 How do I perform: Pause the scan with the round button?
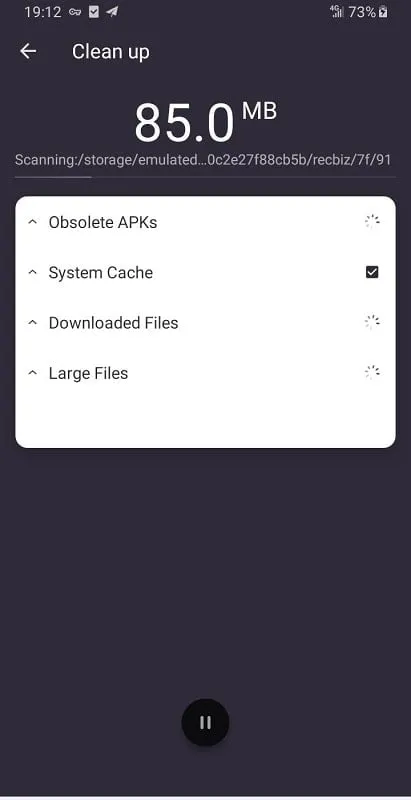pos(206,722)
